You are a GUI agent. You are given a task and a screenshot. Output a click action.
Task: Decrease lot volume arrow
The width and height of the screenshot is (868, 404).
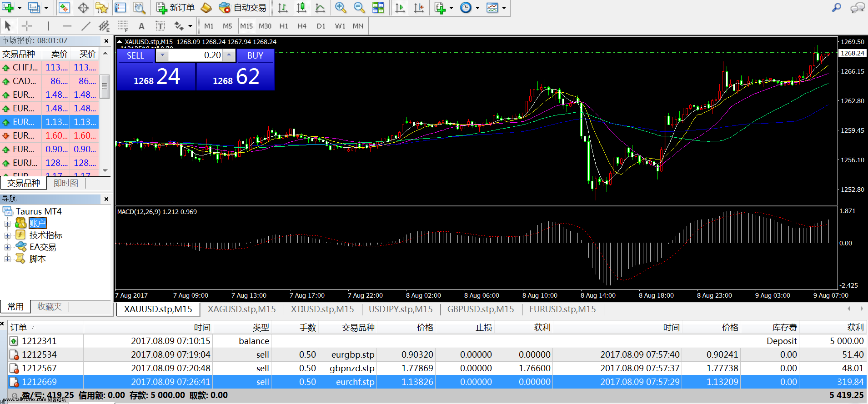click(x=162, y=55)
